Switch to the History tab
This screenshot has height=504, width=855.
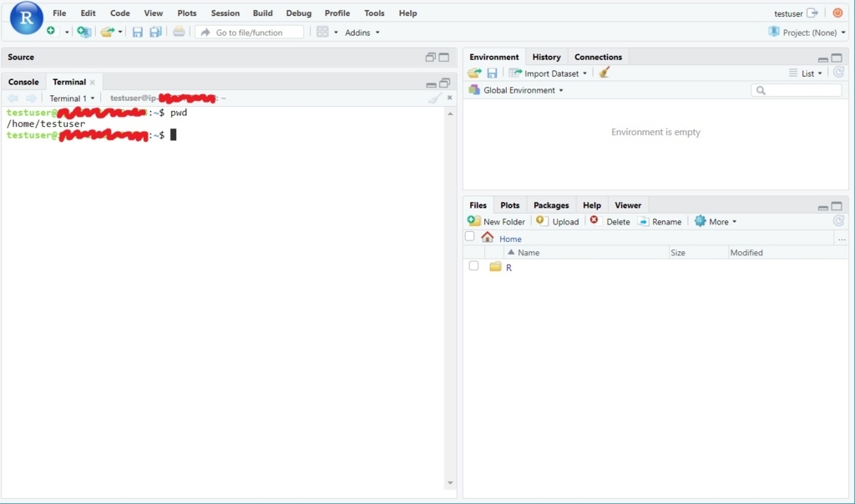click(546, 57)
